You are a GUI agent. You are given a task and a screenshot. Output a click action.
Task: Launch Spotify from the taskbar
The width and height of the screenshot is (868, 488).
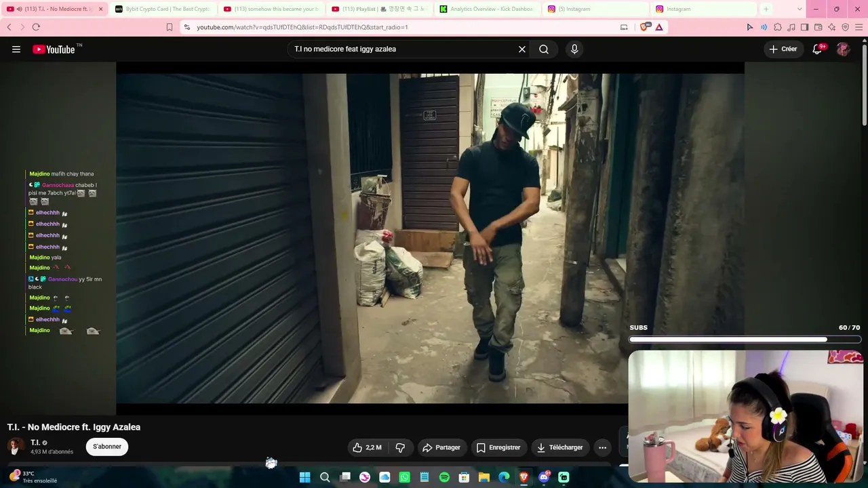[x=444, y=477]
